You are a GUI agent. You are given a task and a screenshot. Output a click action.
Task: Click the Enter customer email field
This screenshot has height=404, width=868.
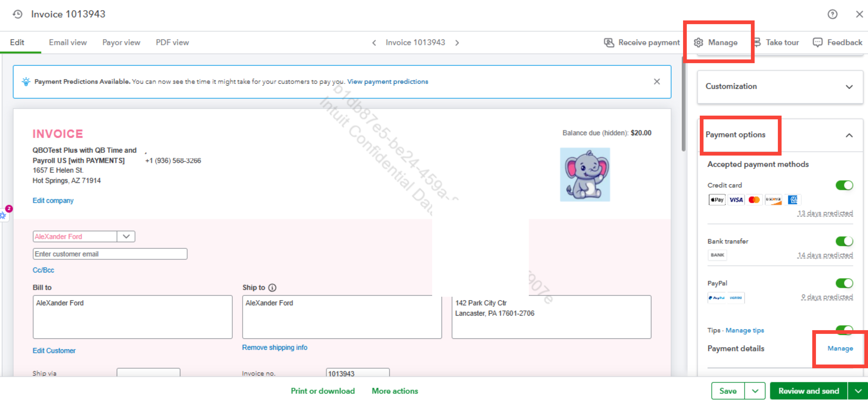[x=110, y=254]
